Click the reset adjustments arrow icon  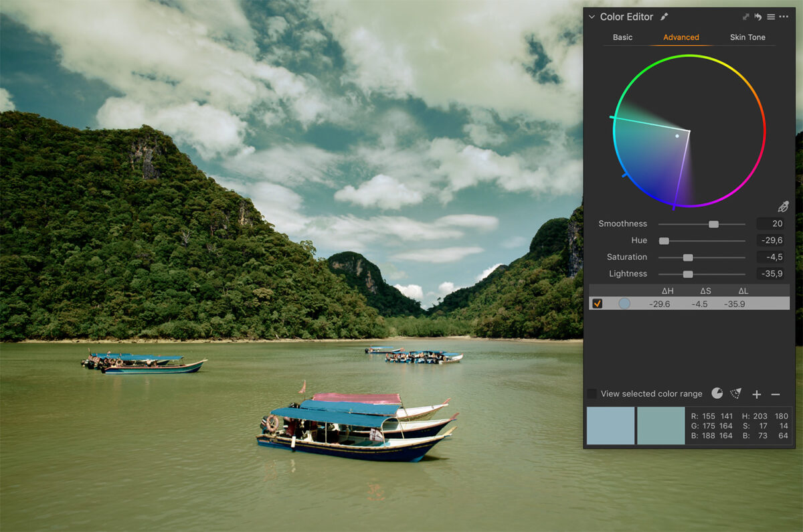click(x=758, y=17)
